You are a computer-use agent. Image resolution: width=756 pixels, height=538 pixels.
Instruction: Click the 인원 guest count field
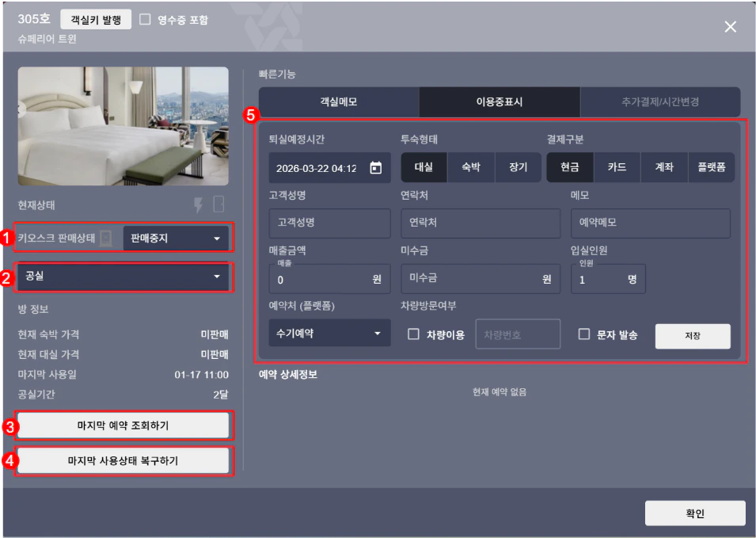coord(608,279)
